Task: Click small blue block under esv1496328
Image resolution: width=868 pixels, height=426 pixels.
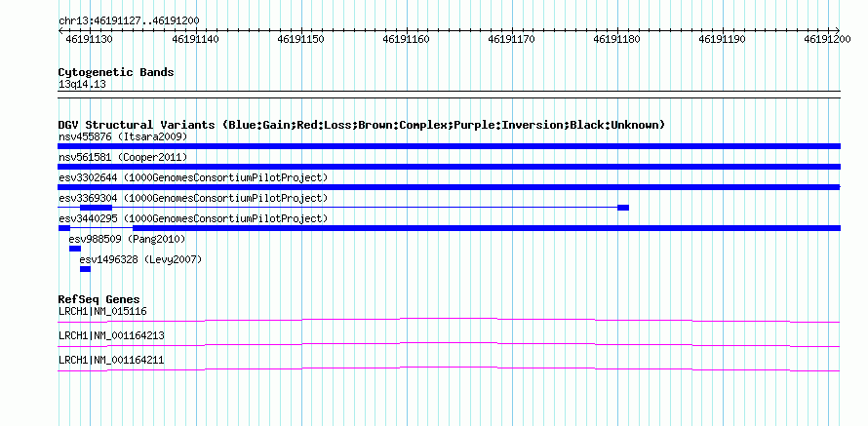Action: [x=85, y=269]
